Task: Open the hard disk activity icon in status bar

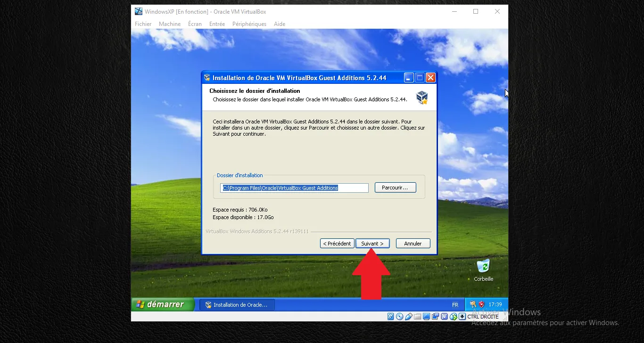Action: point(390,316)
